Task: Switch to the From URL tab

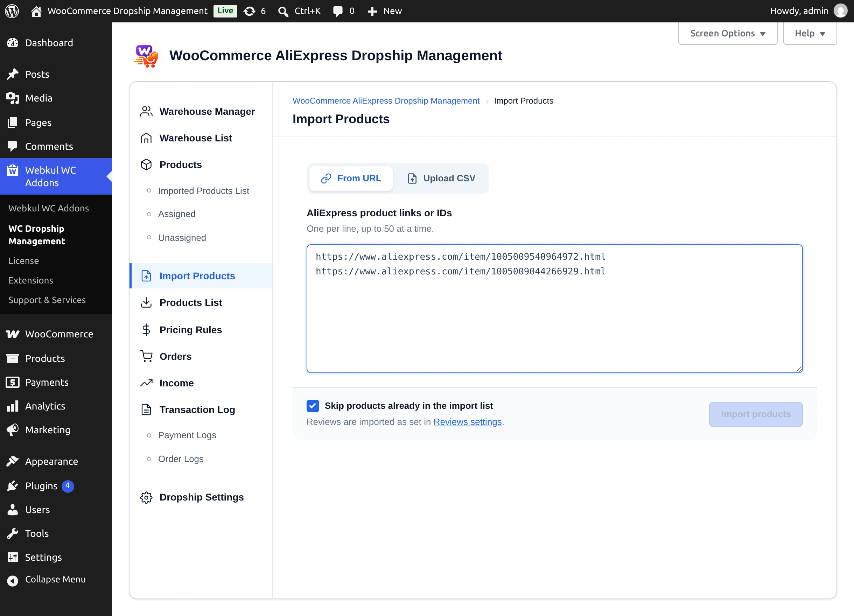Action: [351, 178]
